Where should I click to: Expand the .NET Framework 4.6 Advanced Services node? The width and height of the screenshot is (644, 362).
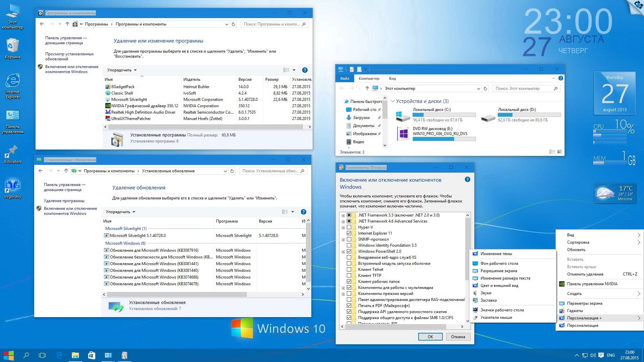pyautogui.click(x=343, y=221)
